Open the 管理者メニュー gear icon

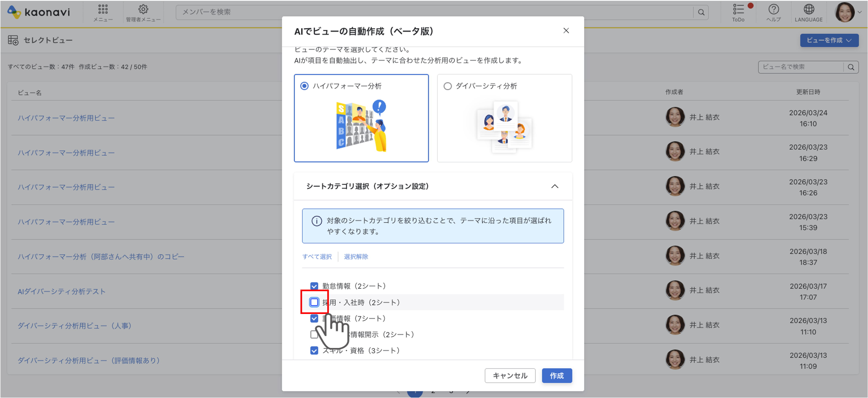143,9
